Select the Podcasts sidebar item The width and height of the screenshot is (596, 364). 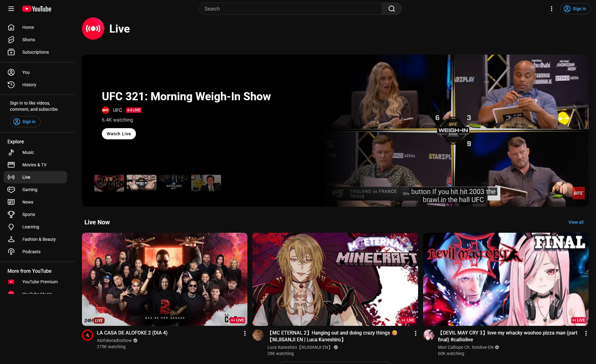(x=31, y=252)
